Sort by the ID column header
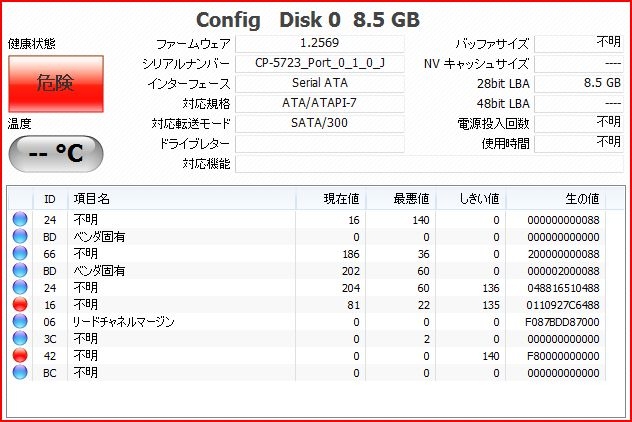Image resolution: width=632 pixels, height=422 pixels. (50, 198)
